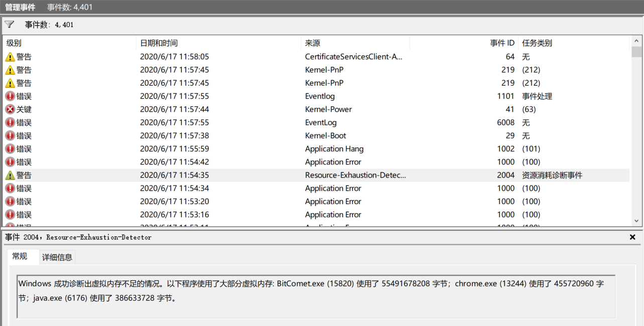Click warning icon on Resource-Exhaustion-Detector row

pos(10,176)
